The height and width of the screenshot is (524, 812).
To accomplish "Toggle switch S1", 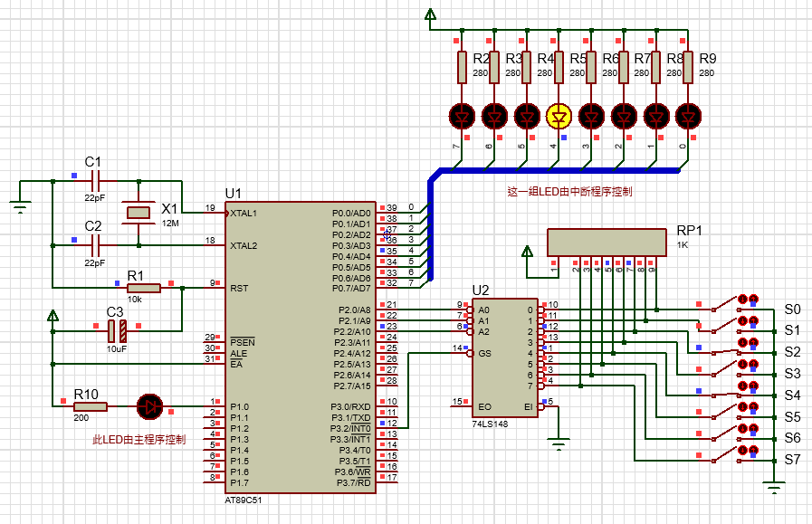I will coord(725,326).
